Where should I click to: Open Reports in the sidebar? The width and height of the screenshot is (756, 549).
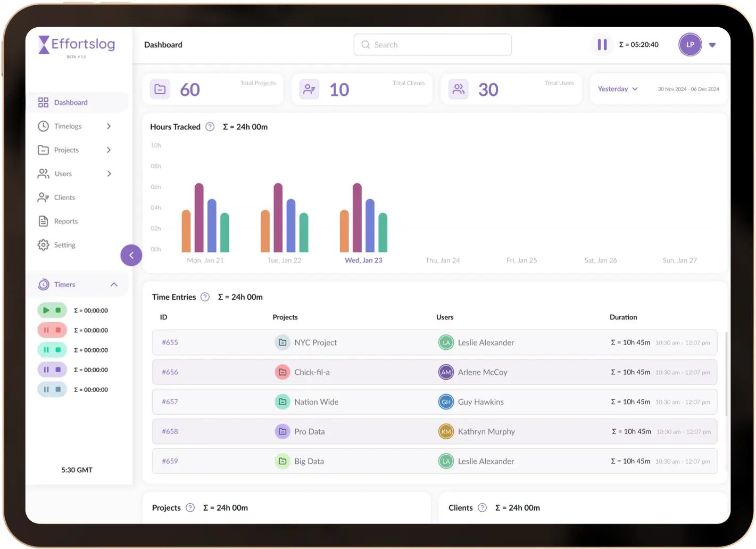[66, 222]
